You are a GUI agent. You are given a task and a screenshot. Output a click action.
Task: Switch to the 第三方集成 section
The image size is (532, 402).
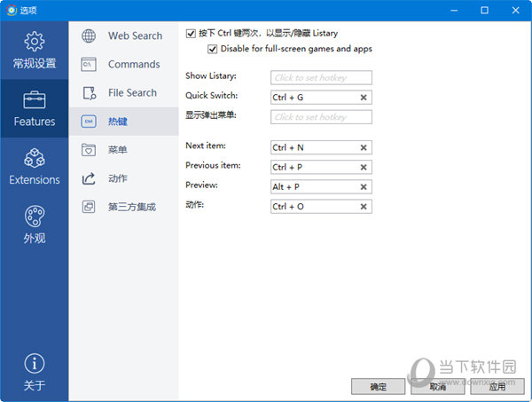(123, 207)
